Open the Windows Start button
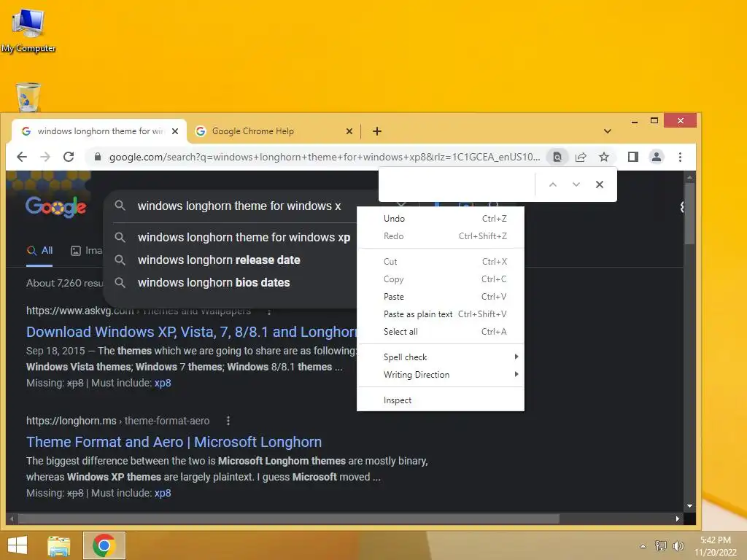 (18, 545)
